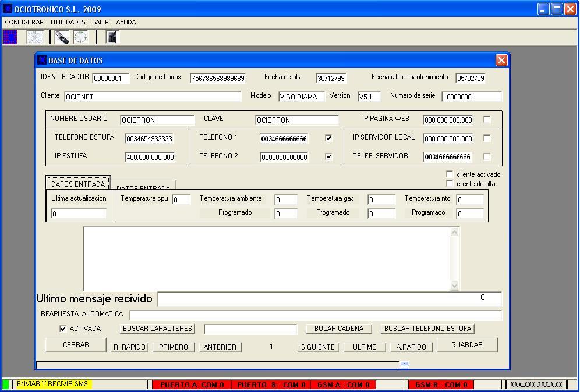Viewport: 580px width, 392px height.
Task: Click the BUSCAR TELEFONO ESTUFA button
Action: pyautogui.click(x=427, y=329)
